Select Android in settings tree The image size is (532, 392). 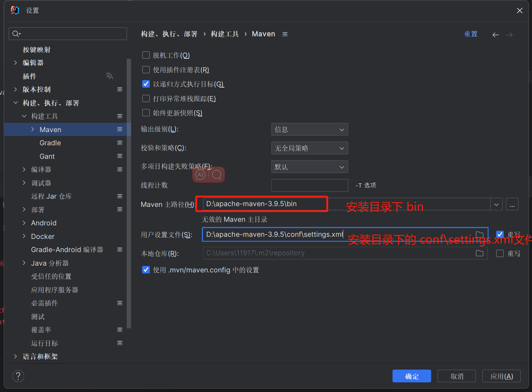click(44, 223)
